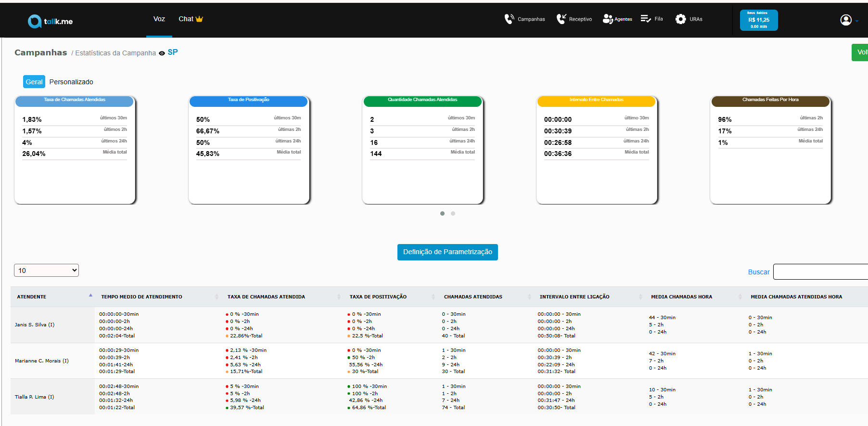
Task: Open Receptivo incoming call icon
Action: pyautogui.click(x=561, y=19)
